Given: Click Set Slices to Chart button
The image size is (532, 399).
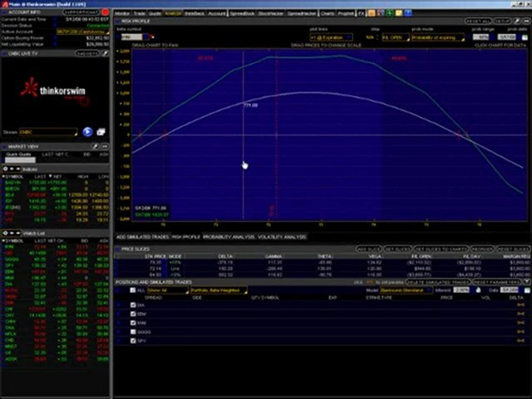Looking at the screenshot, I should [x=441, y=249].
